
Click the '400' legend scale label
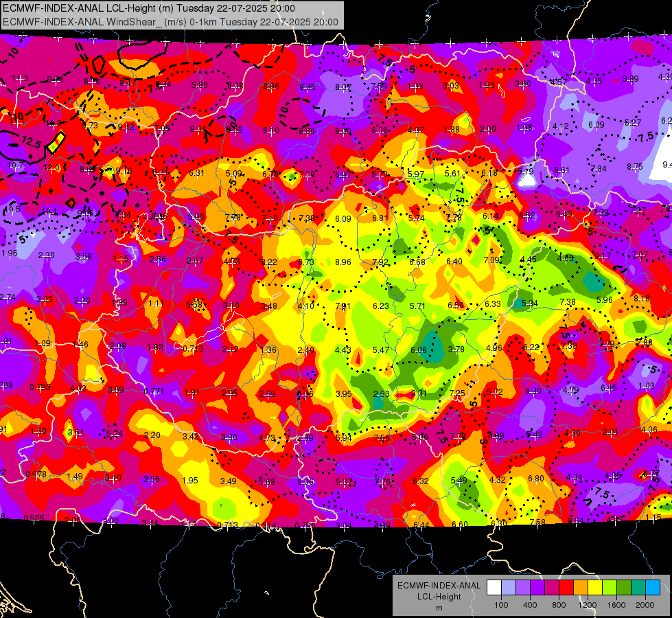pyautogui.click(x=530, y=605)
